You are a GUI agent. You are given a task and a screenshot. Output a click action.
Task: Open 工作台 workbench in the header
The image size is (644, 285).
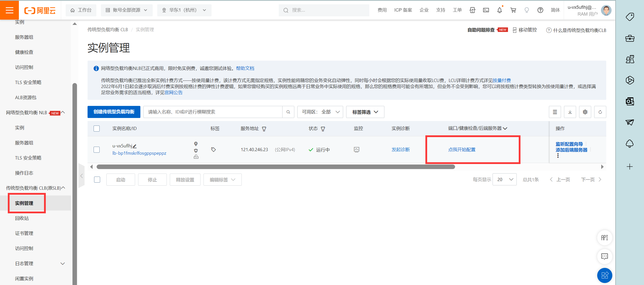point(81,10)
